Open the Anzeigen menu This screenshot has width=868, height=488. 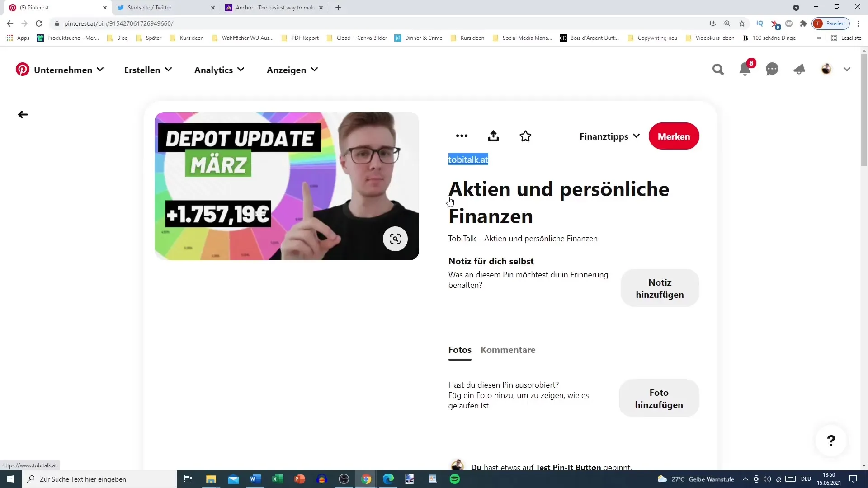(x=292, y=70)
